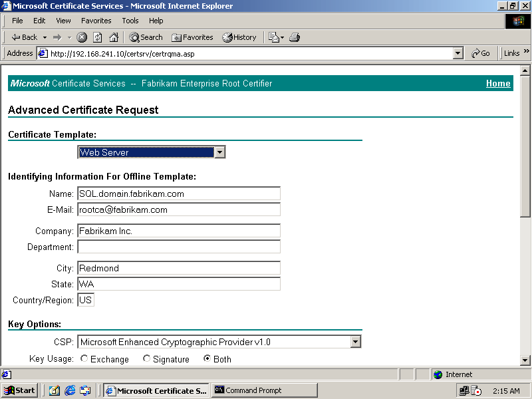
Task: Select the Signature key usage option
Action: click(146, 359)
